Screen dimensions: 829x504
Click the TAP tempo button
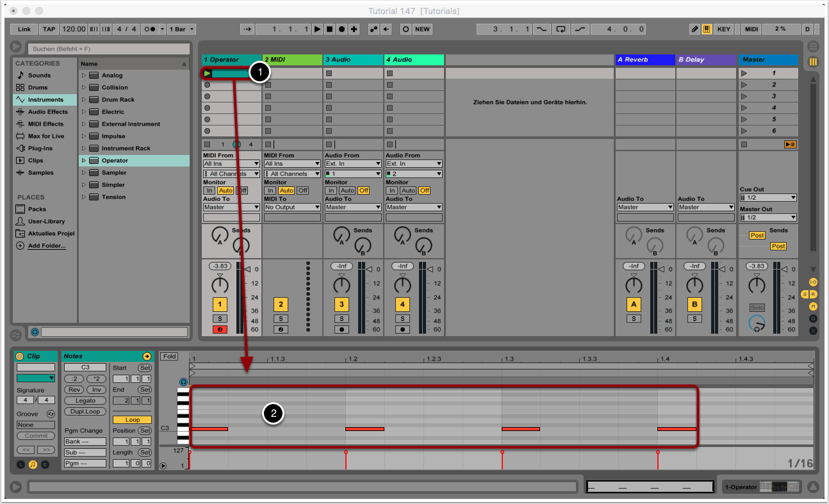pos(49,29)
